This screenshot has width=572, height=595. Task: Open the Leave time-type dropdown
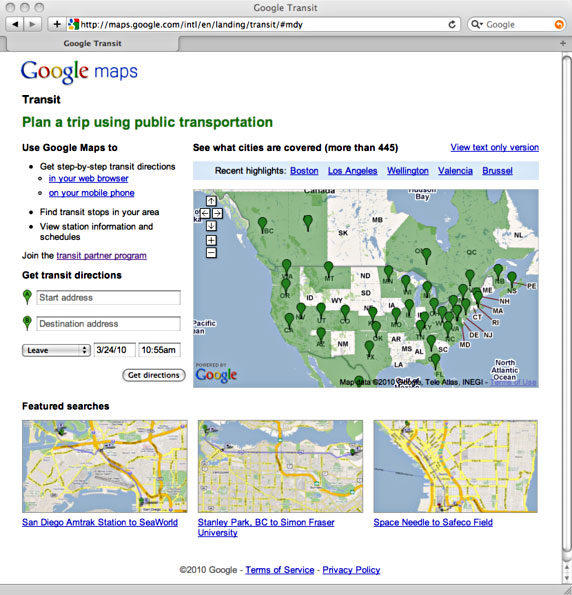click(56, 350)
